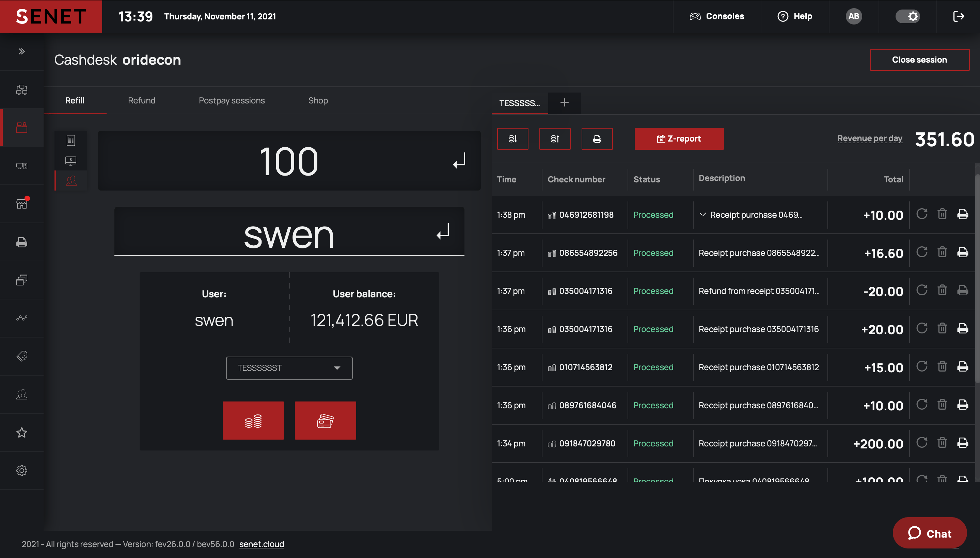Screen dimensions: 980x558
Task: Open the statistics graph sidebar icon
Action: tap(22, 318)
